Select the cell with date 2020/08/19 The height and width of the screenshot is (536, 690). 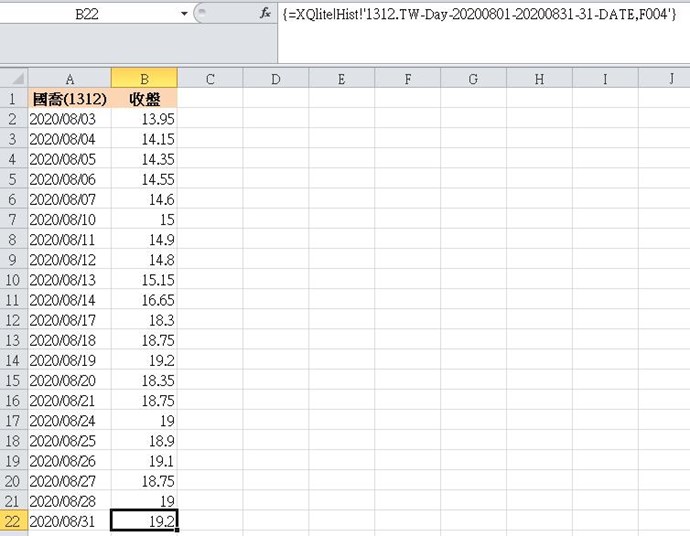point(69,360)
